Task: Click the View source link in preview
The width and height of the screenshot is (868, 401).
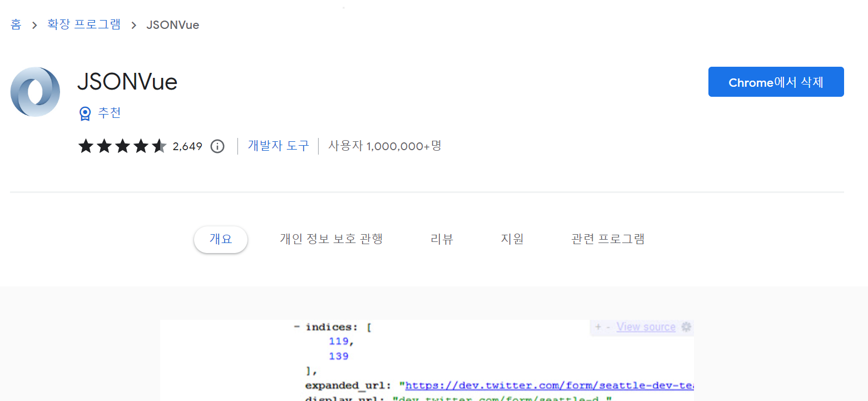Action: (x=646, y=327)
